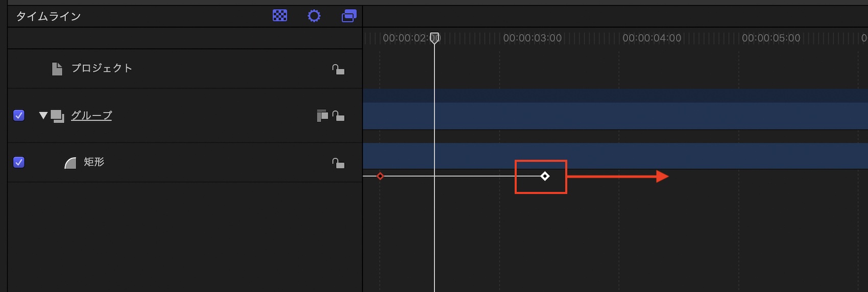Uncheck the グループ visibility checkbox

[x=19, y=115]
